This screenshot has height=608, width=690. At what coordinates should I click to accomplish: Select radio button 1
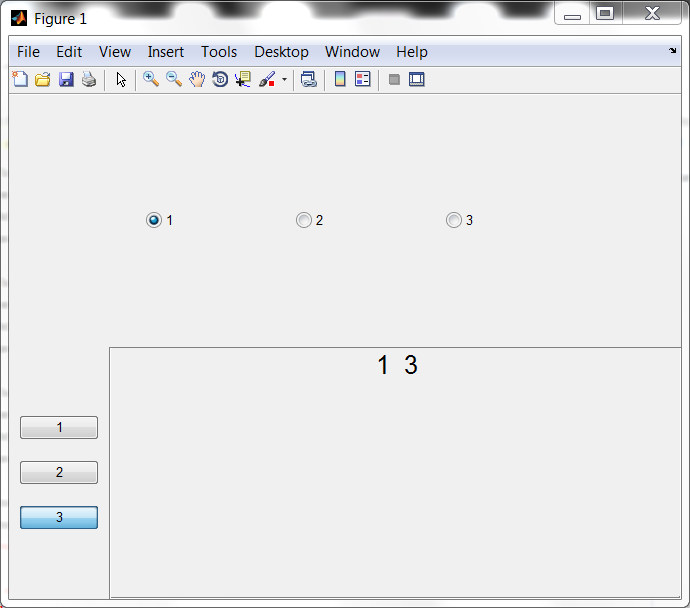pyautogui.click(x=154, y=220)
